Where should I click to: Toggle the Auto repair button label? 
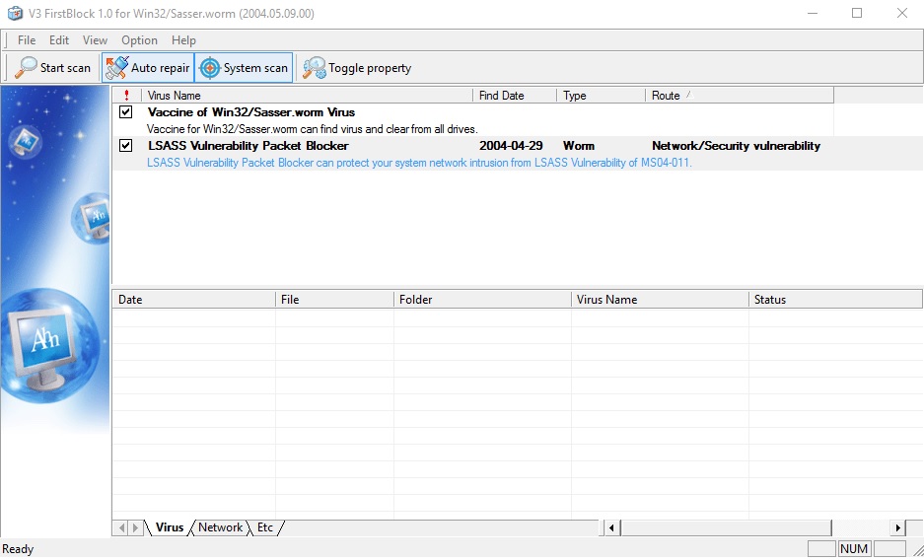(x=161, y=68)
